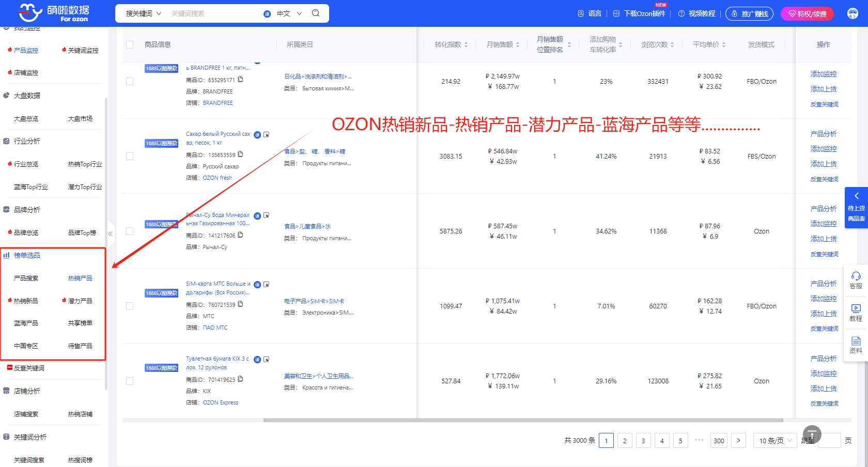868x467 pixels.
Task: Click 产品分析 for Сахар белый row
Action: (x=824, y=134)
